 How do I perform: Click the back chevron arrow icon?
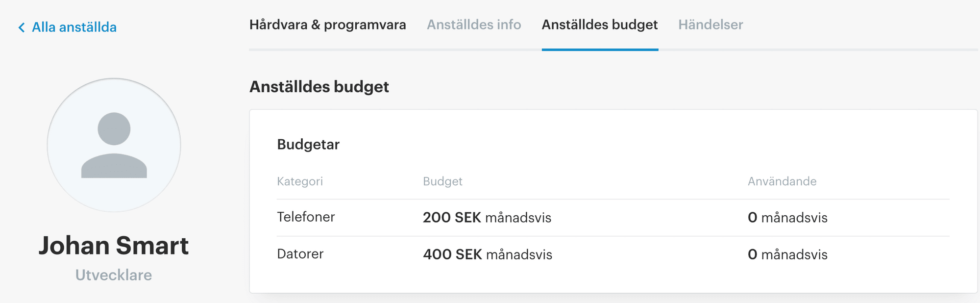[x=22, y=27]
